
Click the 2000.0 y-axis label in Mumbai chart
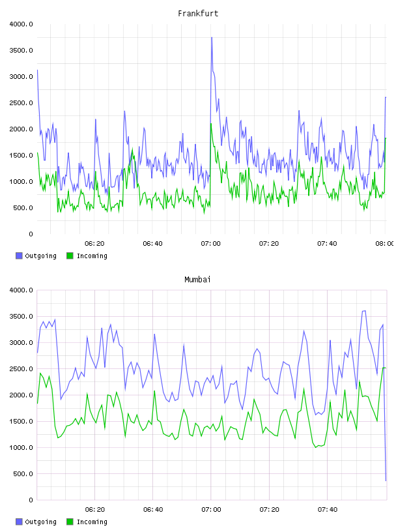pyautogui.click(x=21, y=395)
